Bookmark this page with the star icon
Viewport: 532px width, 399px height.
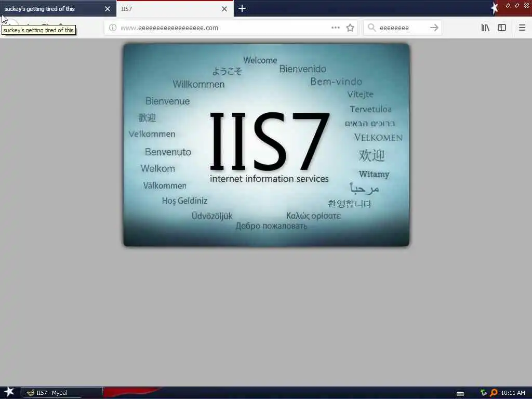(x=350, y=28)
